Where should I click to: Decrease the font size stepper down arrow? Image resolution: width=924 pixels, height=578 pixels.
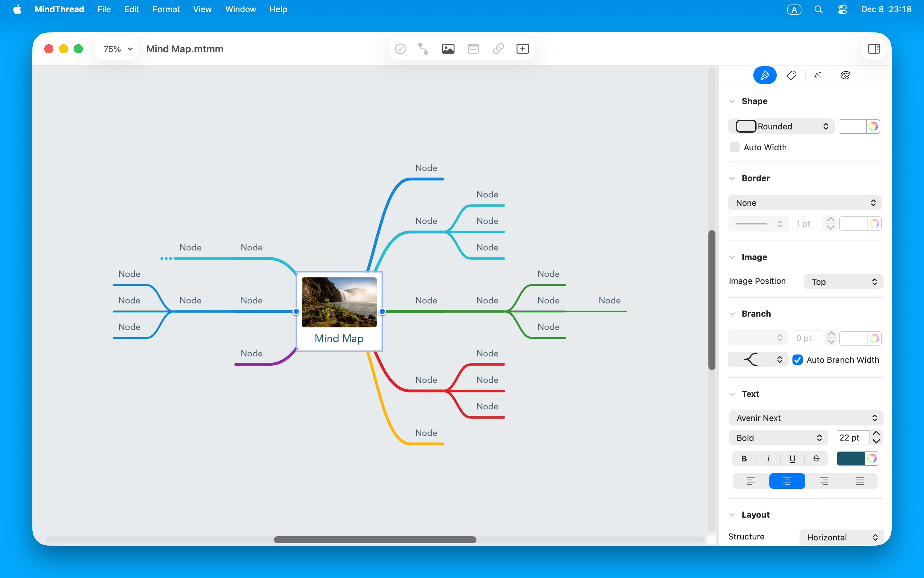click(x=876, y=442)
